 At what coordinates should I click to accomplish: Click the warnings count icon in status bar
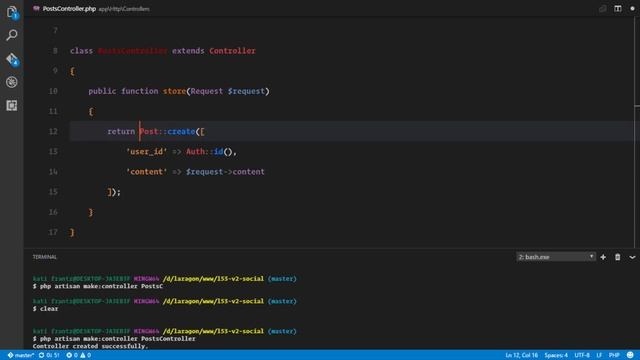[x=85, y=355]
